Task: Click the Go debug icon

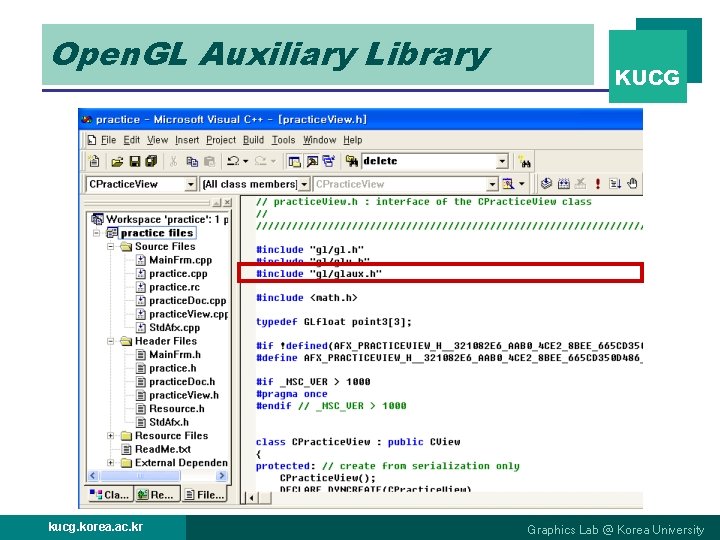Action: 615,184
